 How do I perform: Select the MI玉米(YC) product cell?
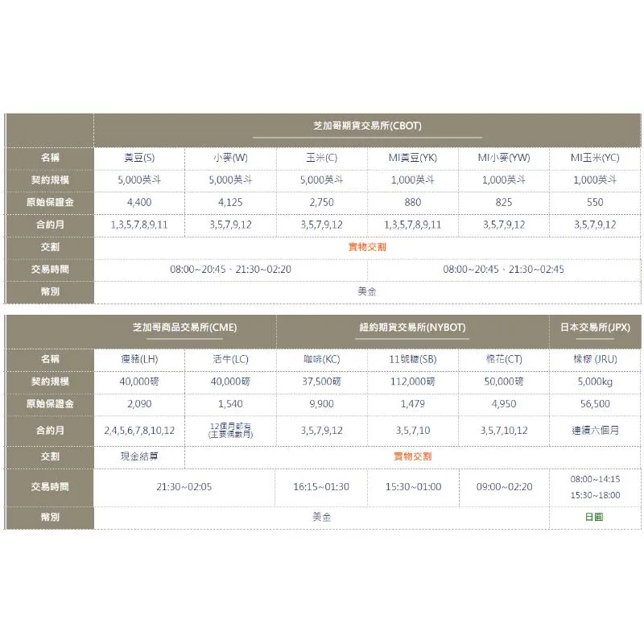(x=595, y=158)
